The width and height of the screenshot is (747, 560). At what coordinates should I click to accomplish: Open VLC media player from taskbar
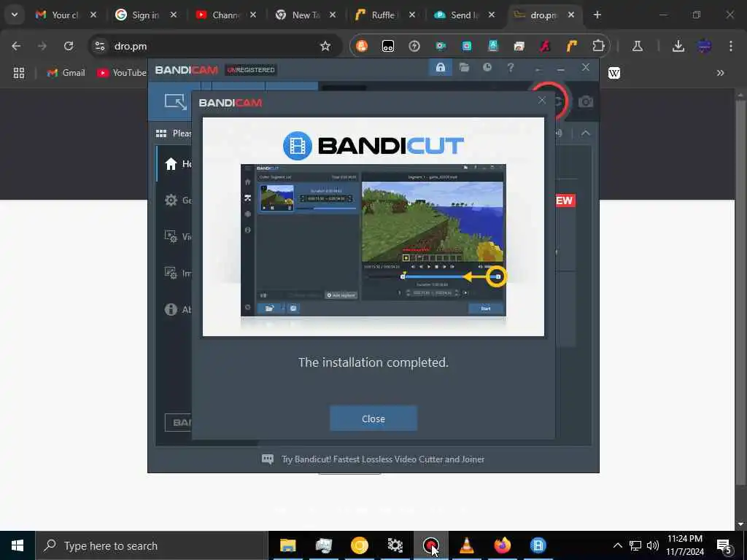pyautogui.click(x=466, y=545)
